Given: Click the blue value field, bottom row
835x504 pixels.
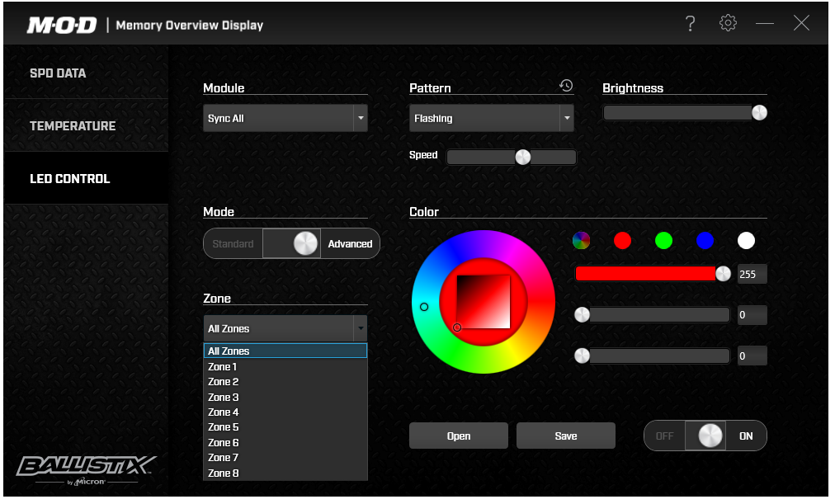Looking at the screenshot, I should pos(752,356).
